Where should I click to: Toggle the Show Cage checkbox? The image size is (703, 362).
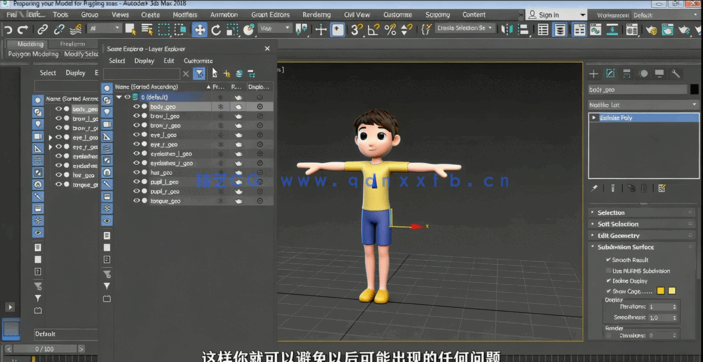[608, 291]
